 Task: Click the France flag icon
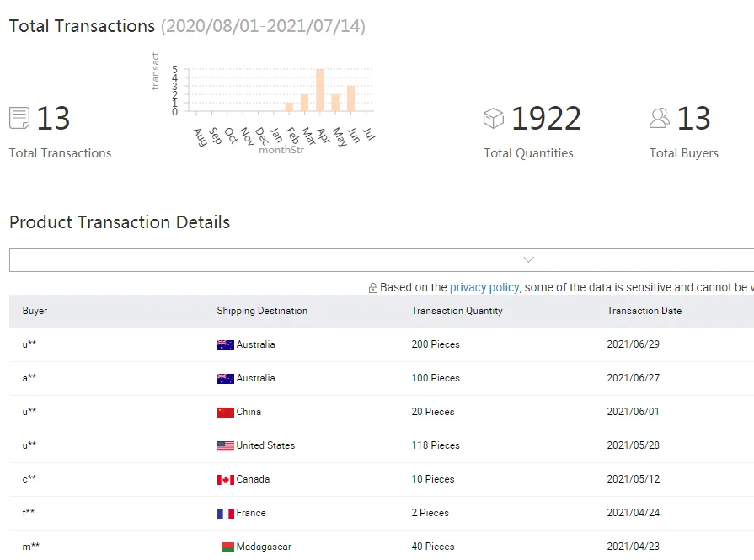click(x=225, y=513)
